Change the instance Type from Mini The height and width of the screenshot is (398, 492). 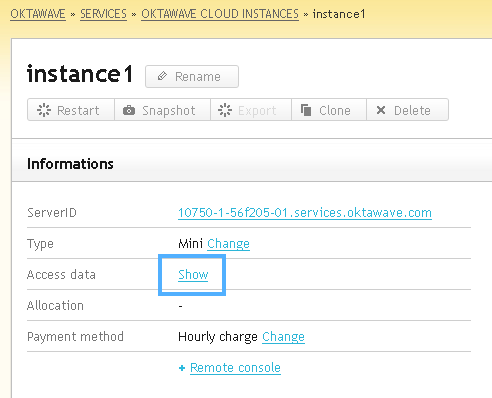[x=228, y=244]
